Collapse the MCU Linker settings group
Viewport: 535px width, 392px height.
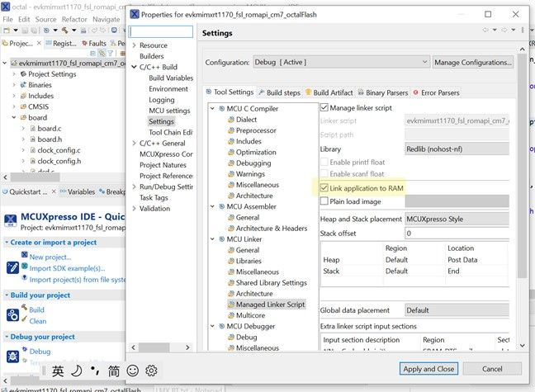pyautogui.click(x=212, y=239)
